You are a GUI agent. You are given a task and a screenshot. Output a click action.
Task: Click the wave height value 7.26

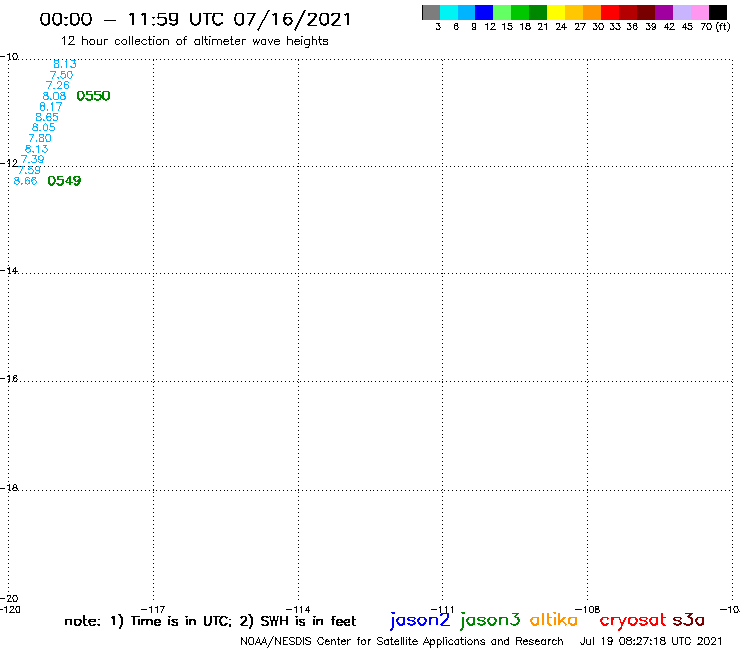(58, 85)
